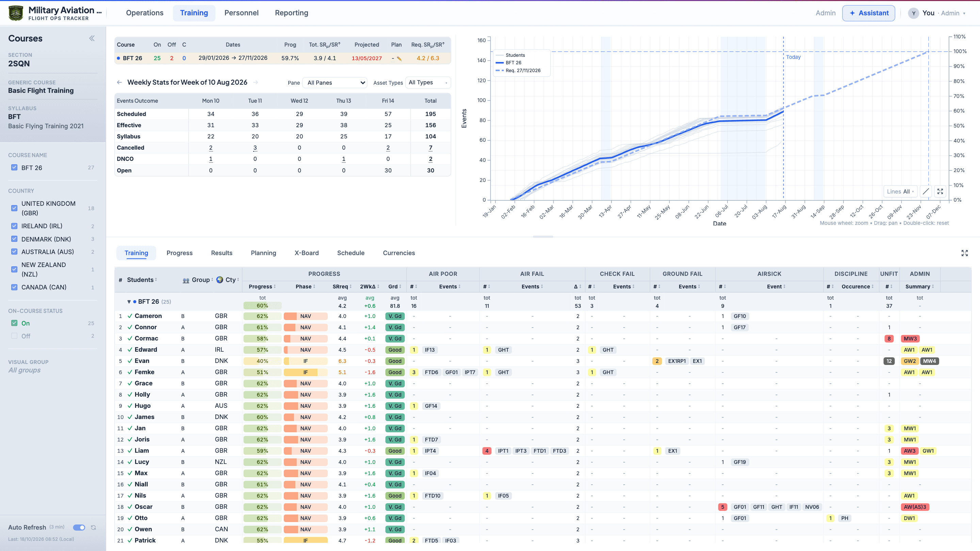Expand the students table to fullscreen
The height and width of the screenshot is (551, 980).
[x=964, y=253]
